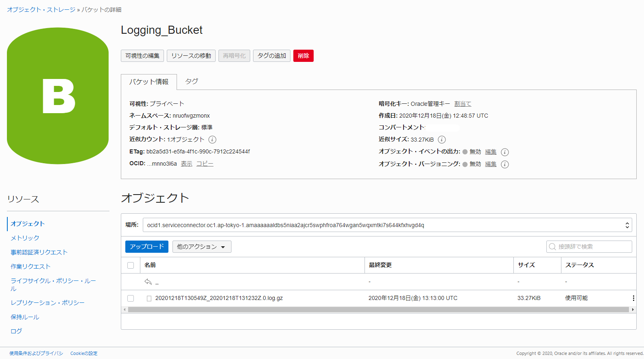Go to オブジェクト・ストレージ breadcrumb
This screenshot has width=644, height=359.
point(41,10)
